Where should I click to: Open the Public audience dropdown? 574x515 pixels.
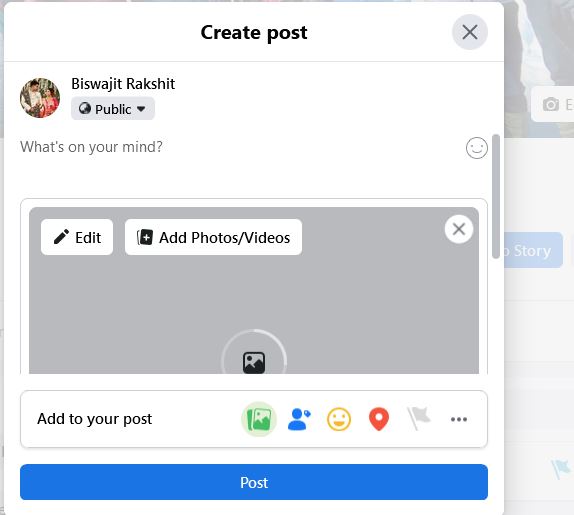coord(113,109)
